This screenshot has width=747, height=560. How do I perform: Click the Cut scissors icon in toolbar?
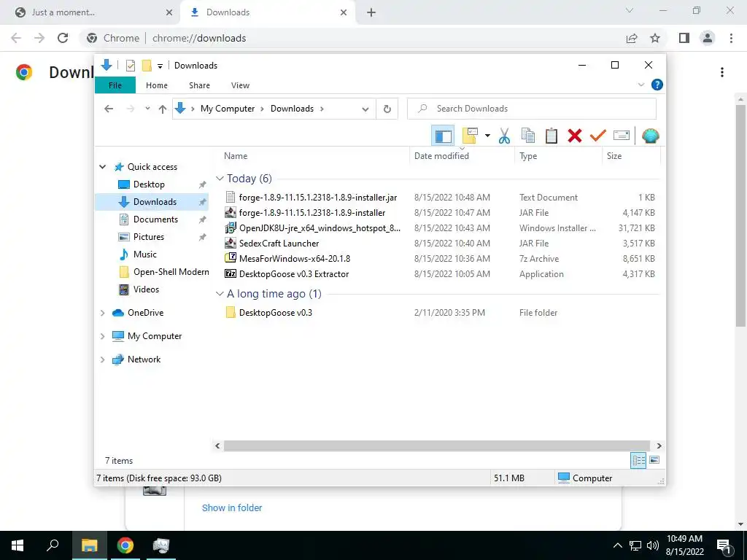point(504,136)
